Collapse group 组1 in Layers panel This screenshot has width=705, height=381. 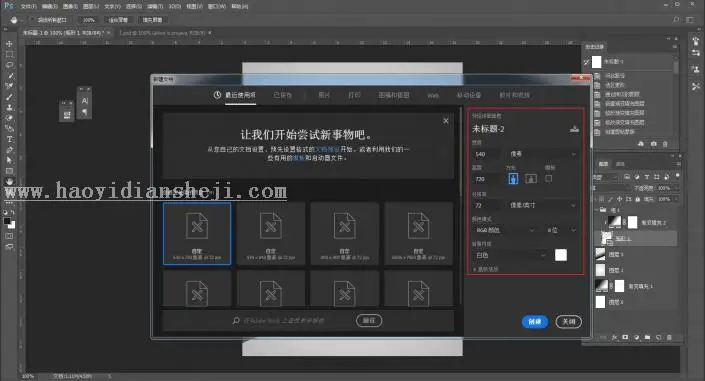click(x=597, y=210)
